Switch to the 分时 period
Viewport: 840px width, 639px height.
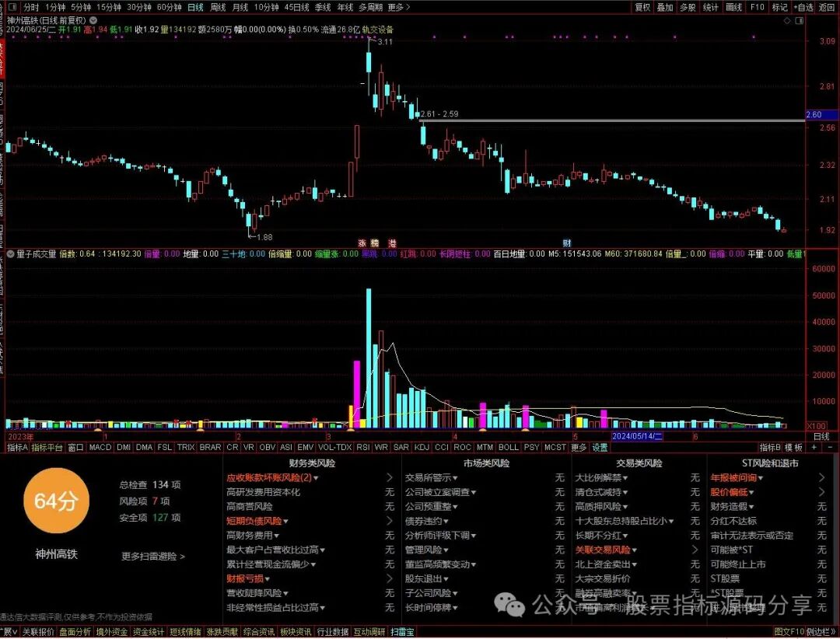[x=31, y=7]
